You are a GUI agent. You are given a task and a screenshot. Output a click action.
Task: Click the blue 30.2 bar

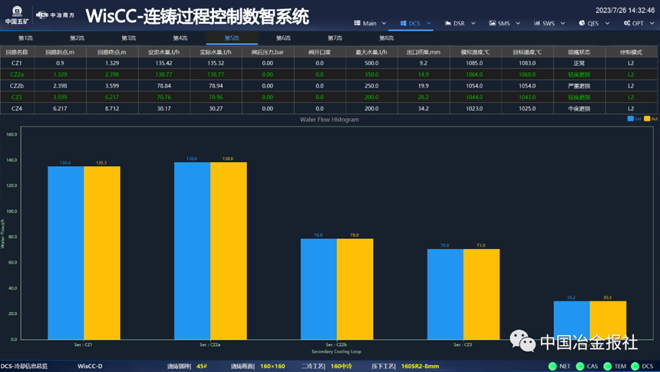click(x=572, y=320)
